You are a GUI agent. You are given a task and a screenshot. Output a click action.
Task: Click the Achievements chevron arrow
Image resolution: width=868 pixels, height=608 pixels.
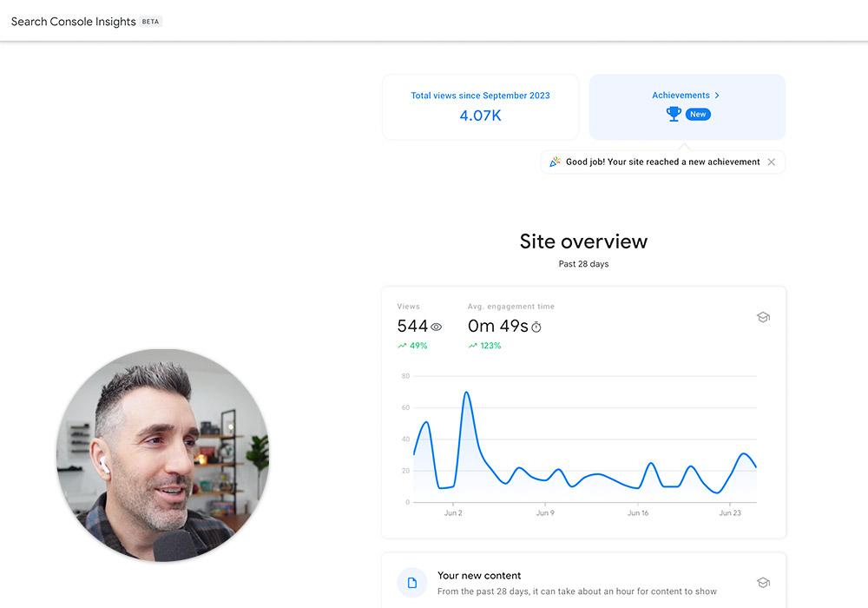(717, 96)
